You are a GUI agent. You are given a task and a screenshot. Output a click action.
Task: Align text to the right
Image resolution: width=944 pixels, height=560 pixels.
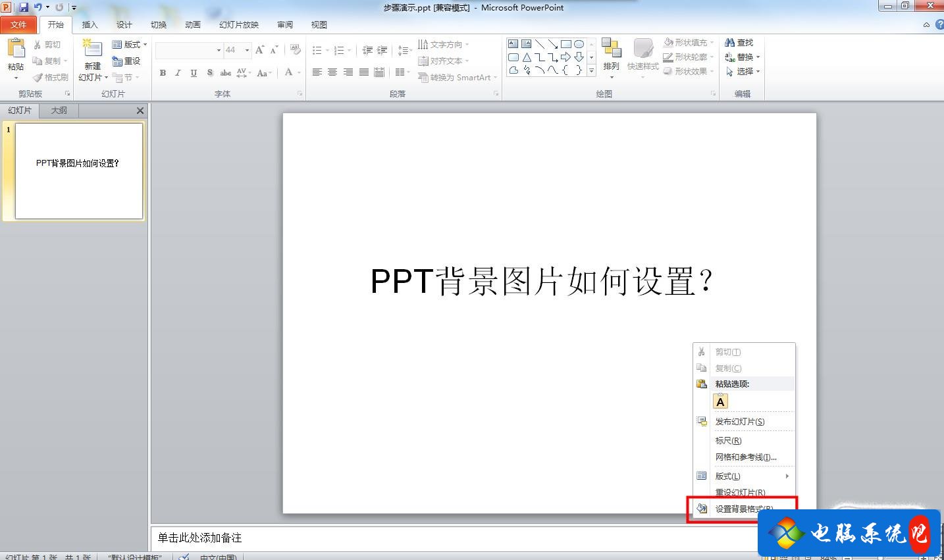pyautogui.click(x=348, y=72)
